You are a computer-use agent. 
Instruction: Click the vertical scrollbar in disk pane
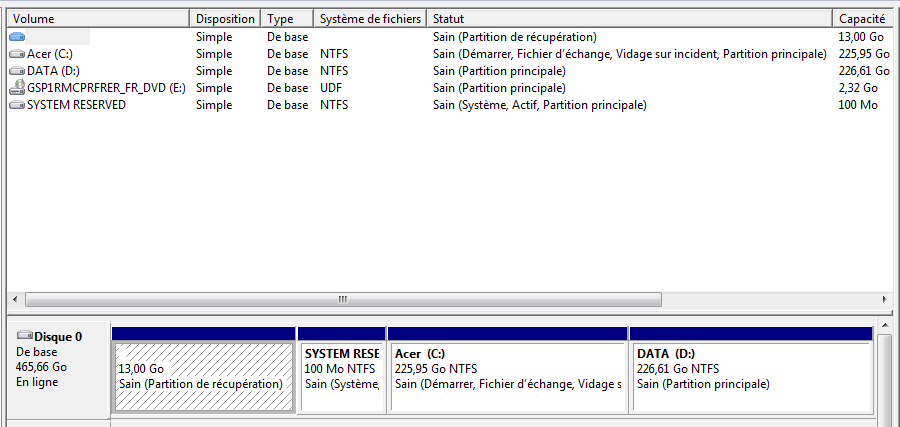(885, 373)
